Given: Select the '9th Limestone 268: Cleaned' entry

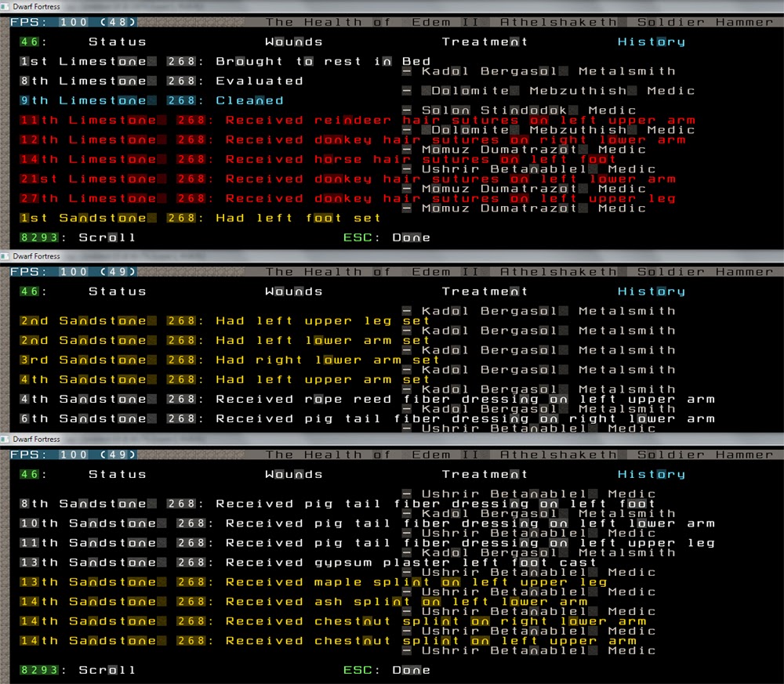Looking at the screenshot, I should tap(151, 100).
